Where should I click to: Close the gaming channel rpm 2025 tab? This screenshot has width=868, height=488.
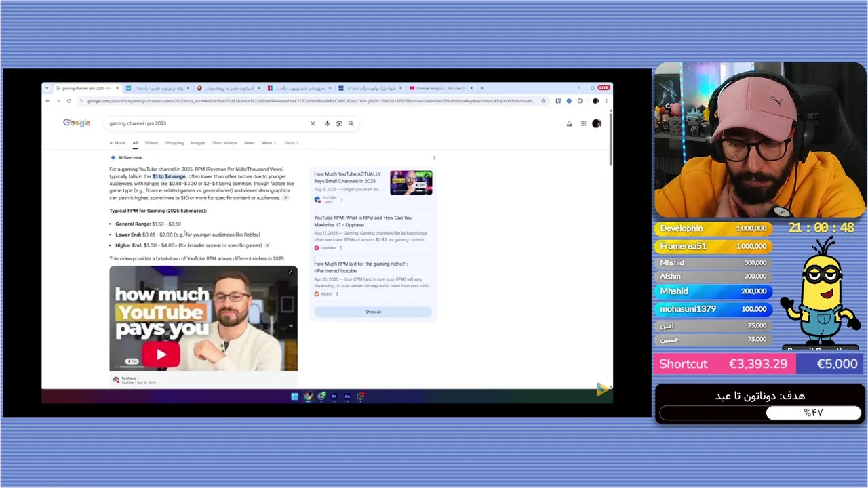pos(117,88)
